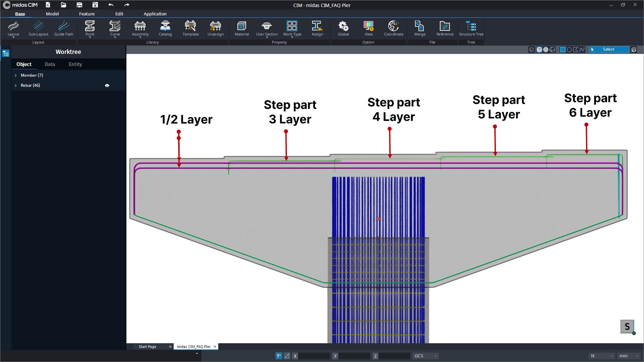Toggle wireframe display mode
The width and height of the screenshot is (644, 362).
[552, 50]
